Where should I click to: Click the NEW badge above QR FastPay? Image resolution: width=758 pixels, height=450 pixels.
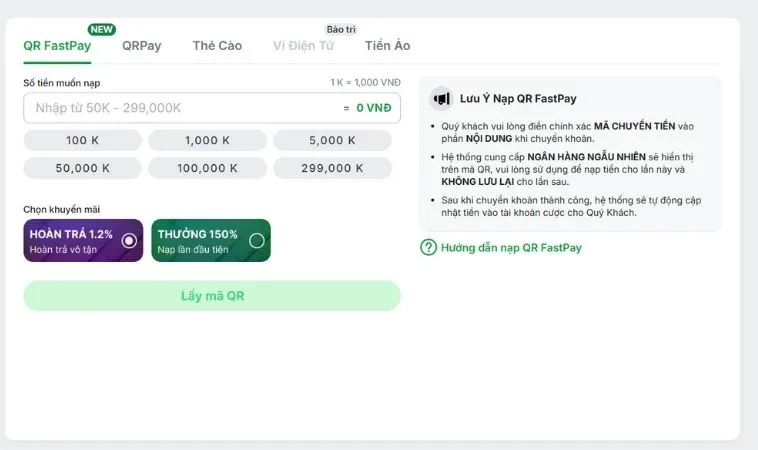101,29
